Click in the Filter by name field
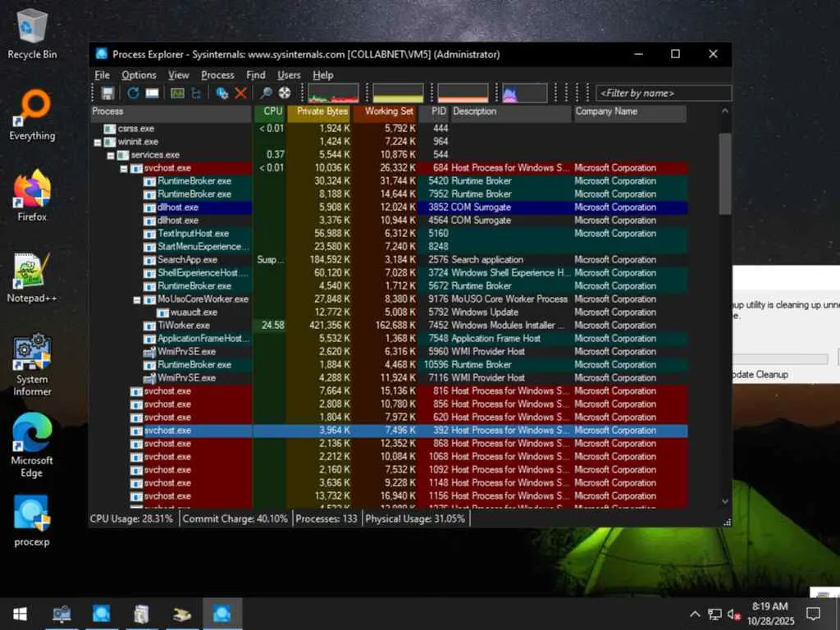This screenshot has height=630, width=840. click(x=663, y=94)
